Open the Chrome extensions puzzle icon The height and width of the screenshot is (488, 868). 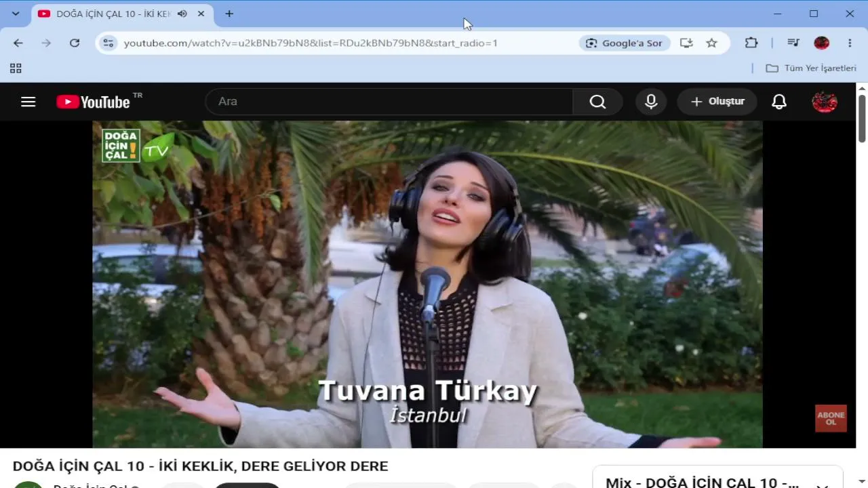pos(751,43)
